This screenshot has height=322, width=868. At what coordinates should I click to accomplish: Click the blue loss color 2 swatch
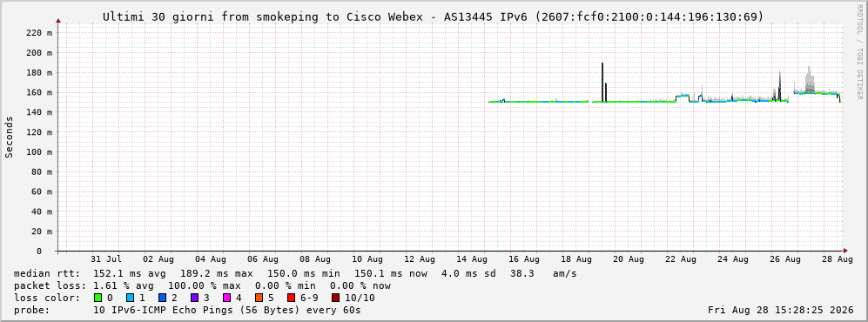[x=162, y=298]
